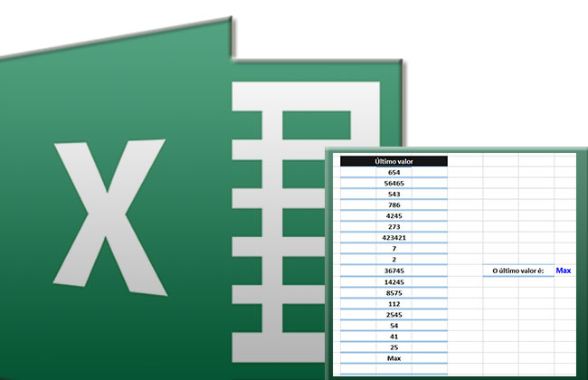Select the cell containing 41

pyautogui.click(x=394, y=337)
